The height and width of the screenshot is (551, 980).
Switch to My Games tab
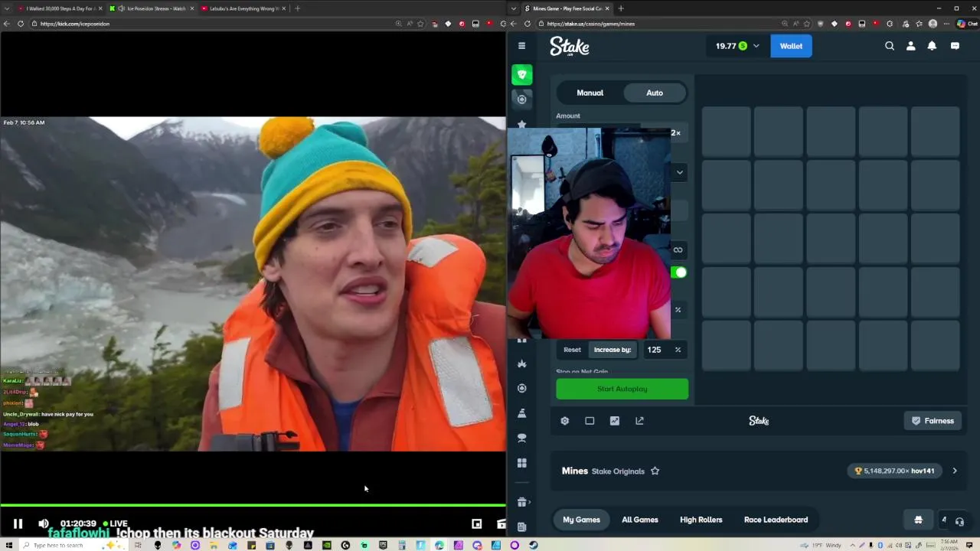click(x=582, y=520)
